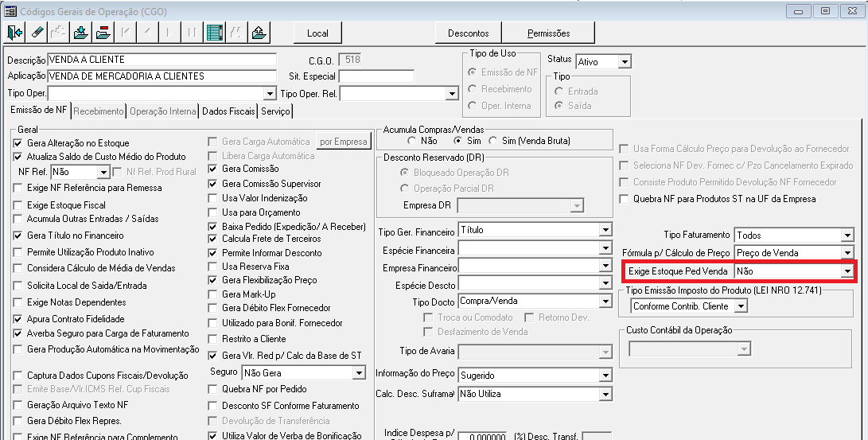Image resolution: width=868 pixels, height=440 pixels.
Task: Open the Status Ativo dropdown
Action: point(625,62)
